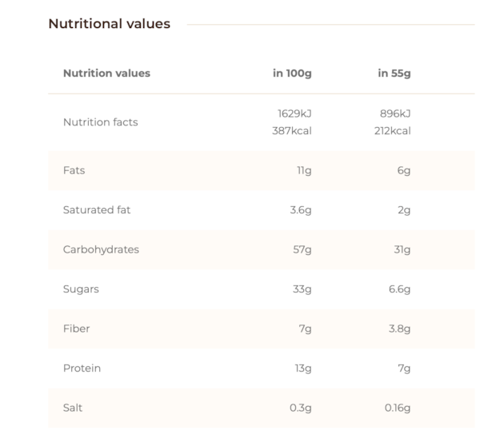
Task: Click the Nutritional values heading
Action: click(x=110, y=24)
